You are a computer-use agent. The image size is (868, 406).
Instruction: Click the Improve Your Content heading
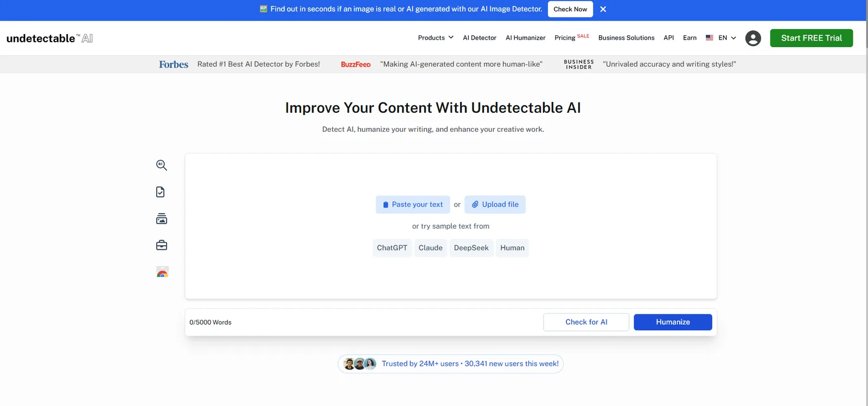point(433,108)
